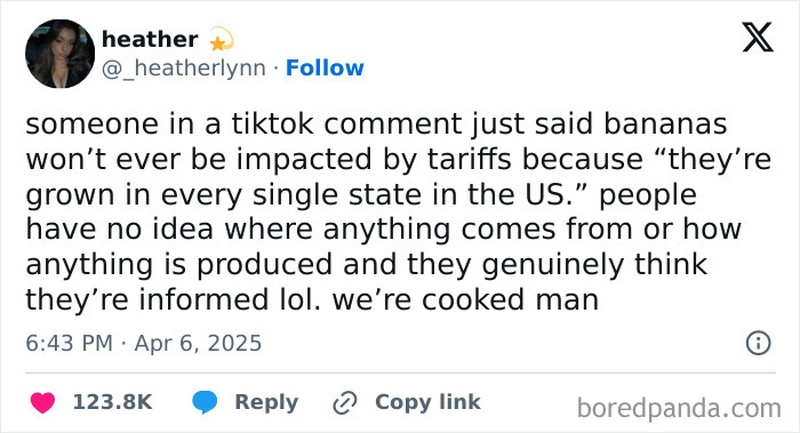The width and height of the screenshot is (800, 433).
Task: Open the @_heatherlynn handle link
Action: click(x=185, y=68)
